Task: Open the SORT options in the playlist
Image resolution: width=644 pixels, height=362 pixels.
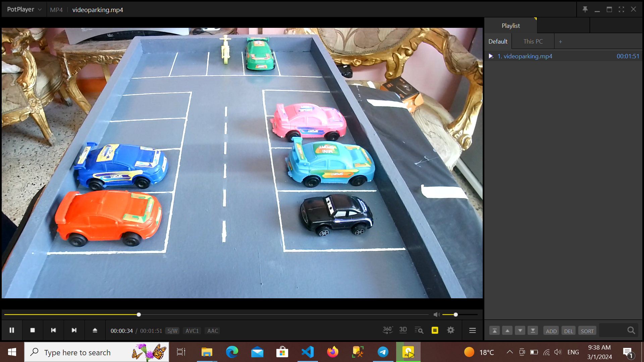Action: coord(587,331)
